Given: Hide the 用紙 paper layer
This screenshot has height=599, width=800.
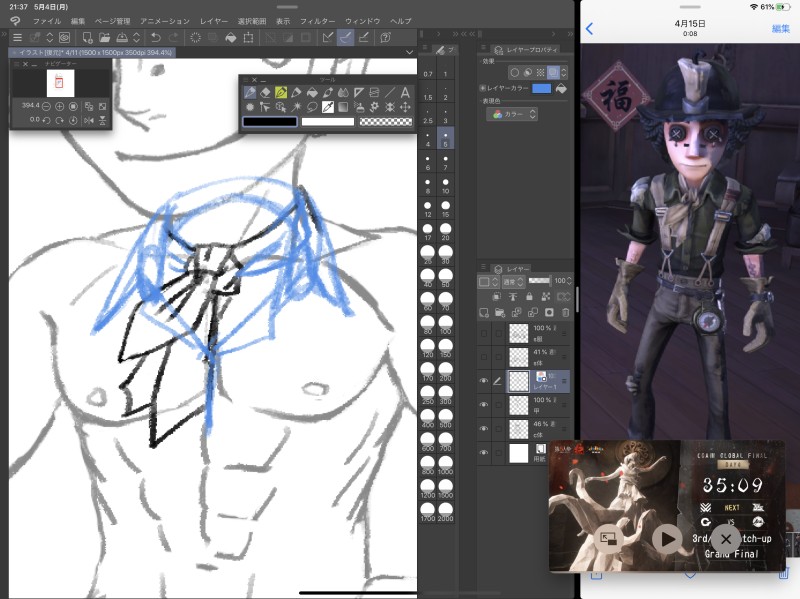Looking at the screenshot, I should point(483,453).
